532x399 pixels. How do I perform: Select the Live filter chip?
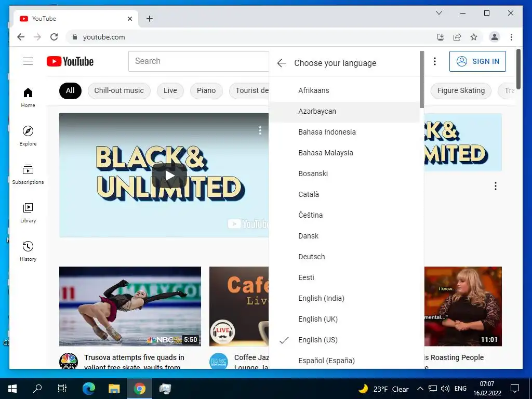click(170, 90)
